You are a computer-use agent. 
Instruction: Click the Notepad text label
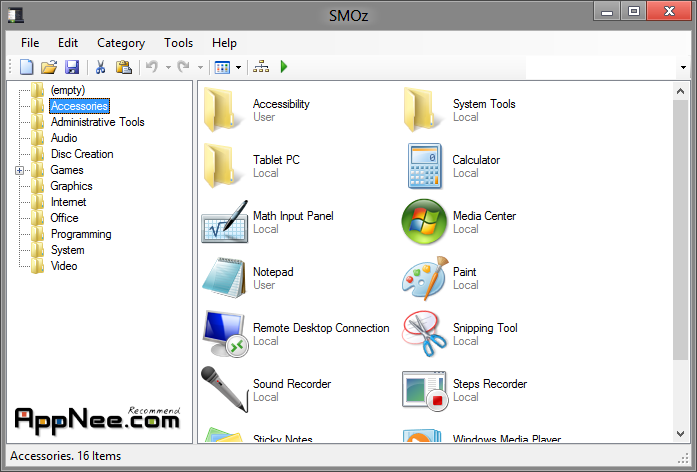point(273,272)
